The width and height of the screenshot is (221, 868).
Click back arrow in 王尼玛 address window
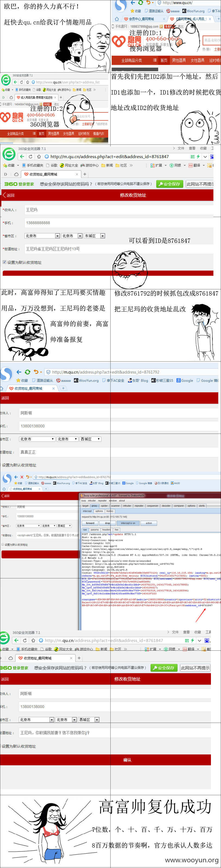22,156
